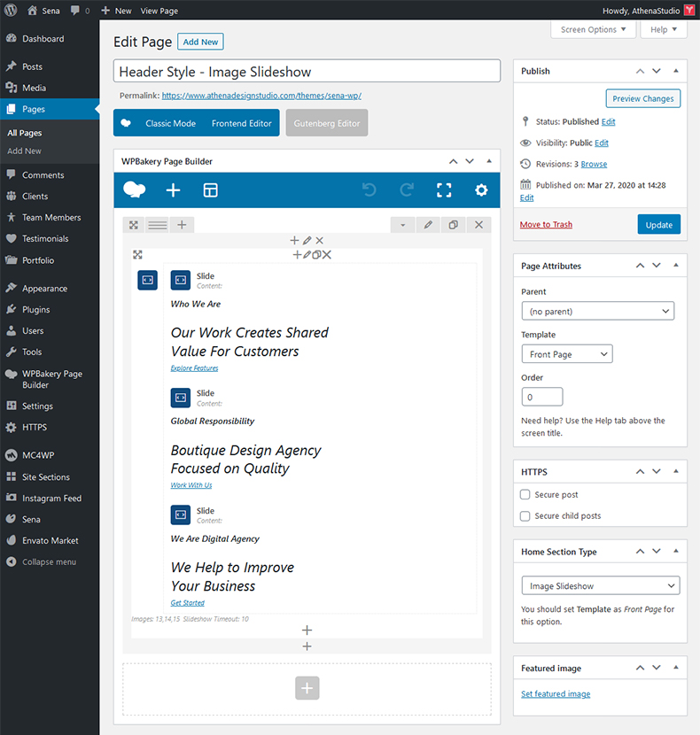This screenshot has height=735, width=700.
Task: Add element with builder toolbar plus icon
Action: [x=173, y=190]
